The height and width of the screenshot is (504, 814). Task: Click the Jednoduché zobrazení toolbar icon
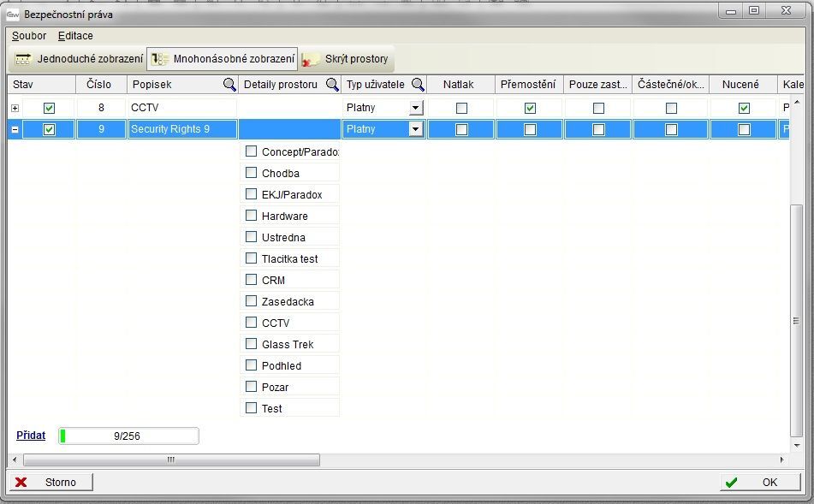pos(23,59)
